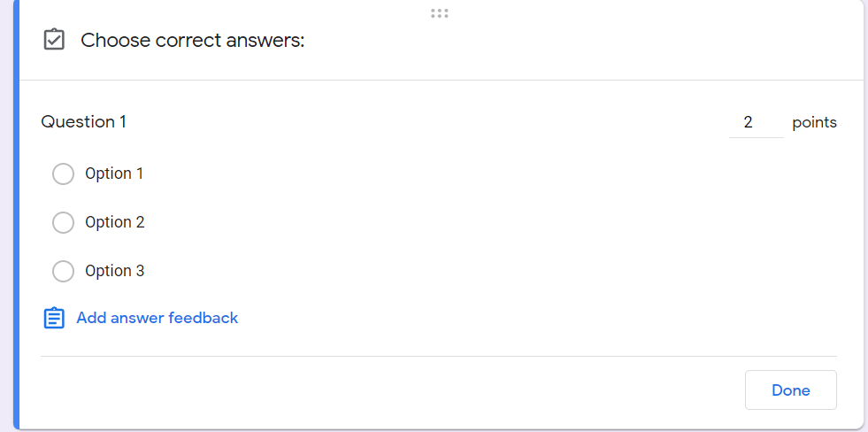Click the clipboard icon beside Add answer feedback

click(x=54, y=318)
